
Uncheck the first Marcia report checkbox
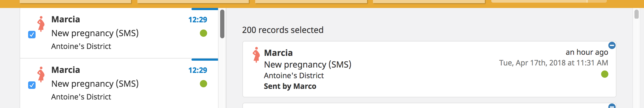(32, 35)
